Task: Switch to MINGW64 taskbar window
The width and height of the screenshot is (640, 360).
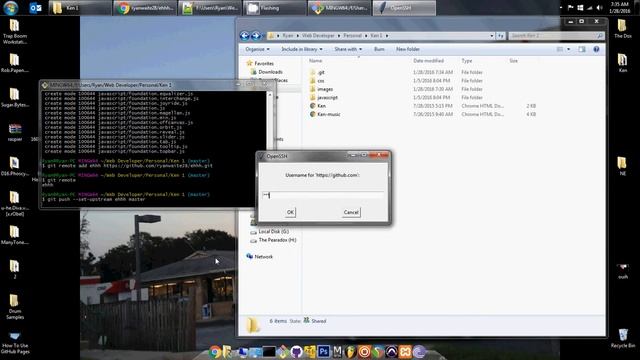Action: 339,8
